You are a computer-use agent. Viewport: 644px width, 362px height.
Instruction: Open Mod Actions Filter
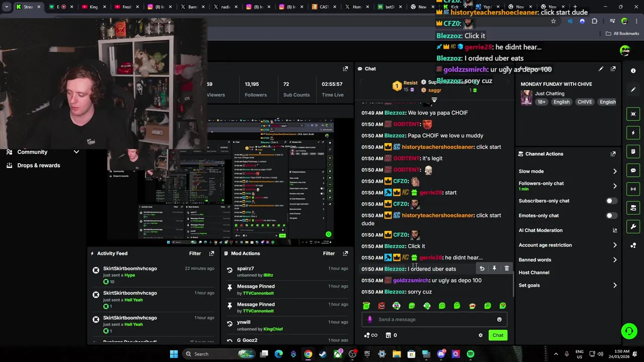(329, 253)
